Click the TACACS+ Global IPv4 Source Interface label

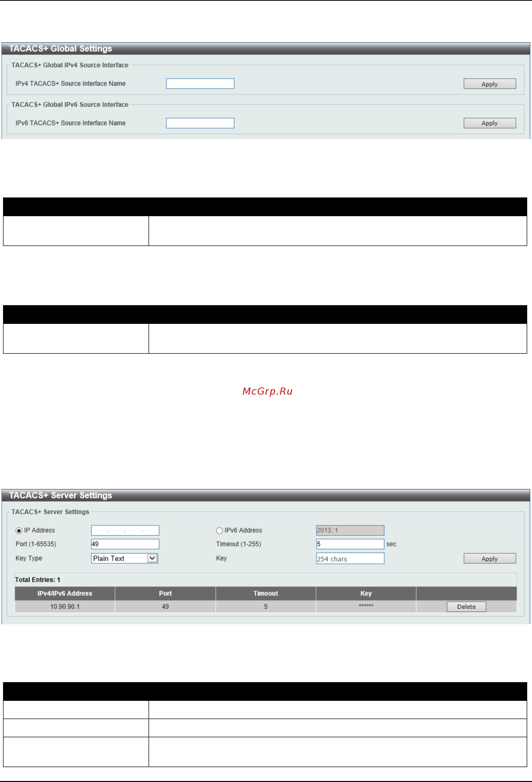[x=70, y=65]
